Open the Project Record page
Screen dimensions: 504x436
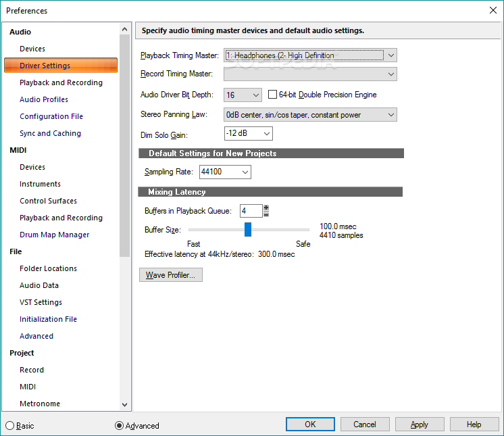coord(32,370)
